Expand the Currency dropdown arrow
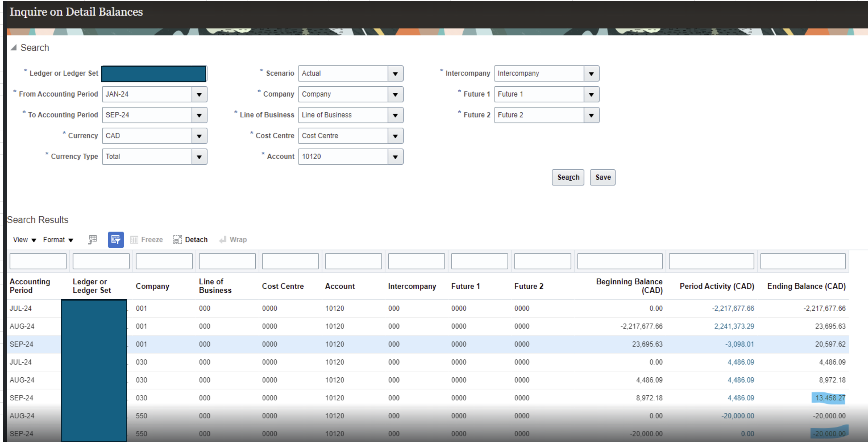 coord(199,136)
